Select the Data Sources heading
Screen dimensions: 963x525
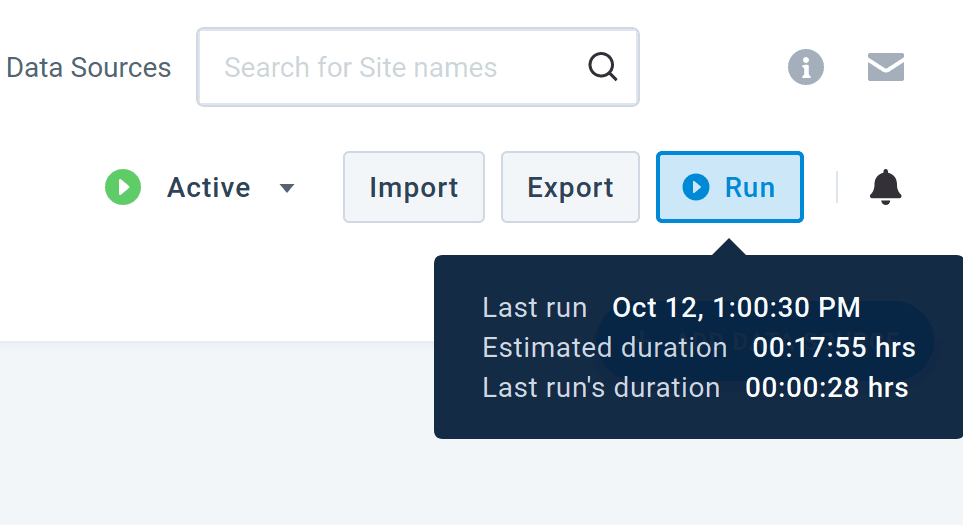click(x=88, y=68)
